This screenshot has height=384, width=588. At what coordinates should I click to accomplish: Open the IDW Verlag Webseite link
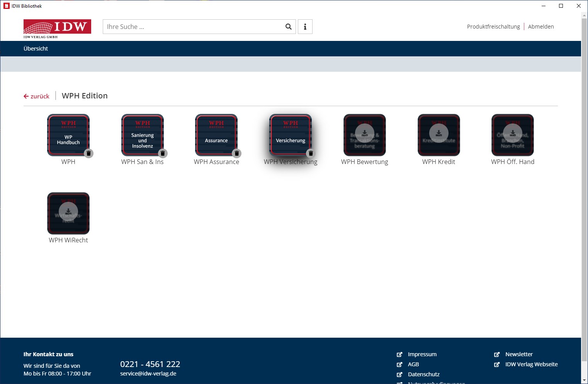(532, 364)
